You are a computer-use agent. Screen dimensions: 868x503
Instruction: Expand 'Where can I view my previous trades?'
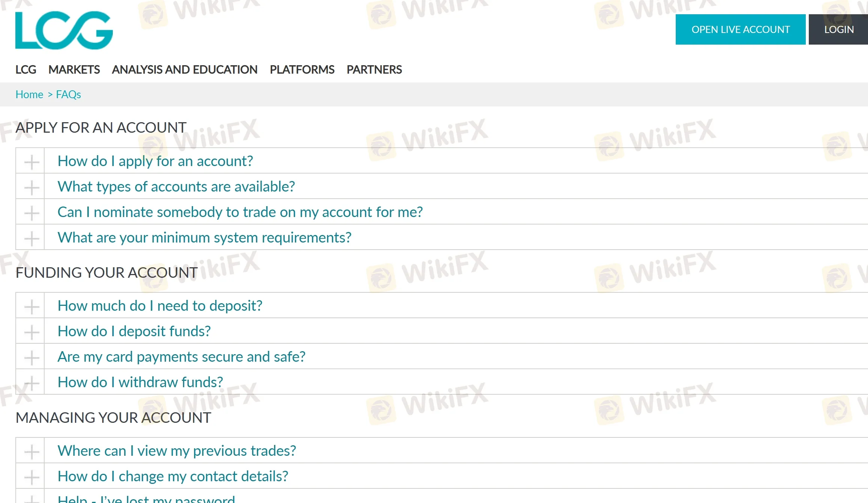click(x=177, y=451)
